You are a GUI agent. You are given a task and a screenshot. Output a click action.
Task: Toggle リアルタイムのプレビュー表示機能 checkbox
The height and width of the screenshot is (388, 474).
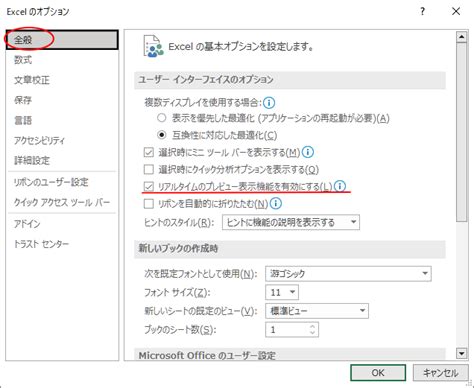(x=149, y=186)
